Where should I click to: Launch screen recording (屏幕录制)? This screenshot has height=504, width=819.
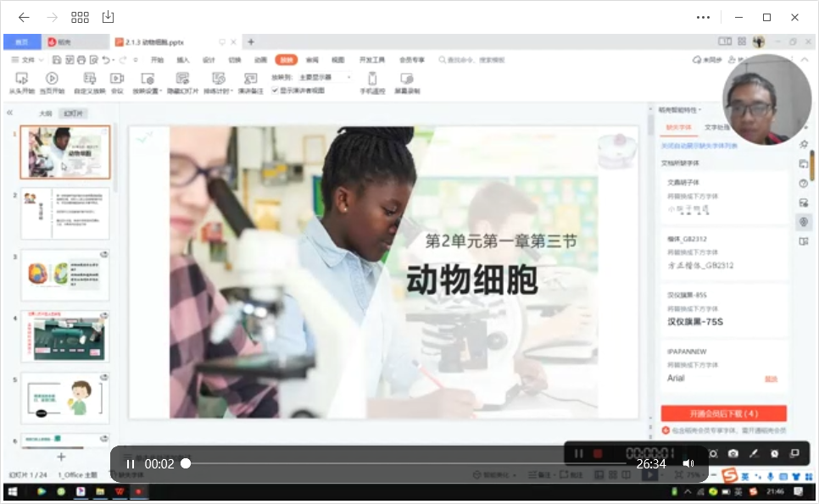tap(407, 80)
